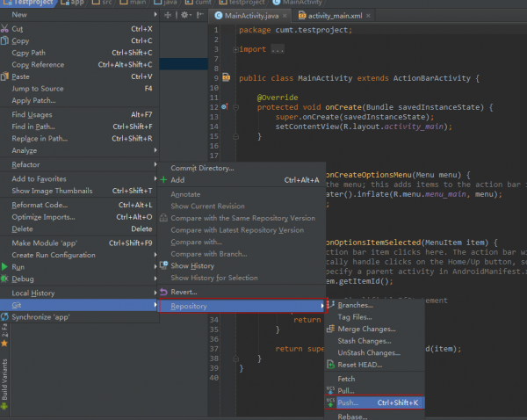Click the VCS Pull icon
The height and width of the screenshot is (420, 527).
click(331, 390)
